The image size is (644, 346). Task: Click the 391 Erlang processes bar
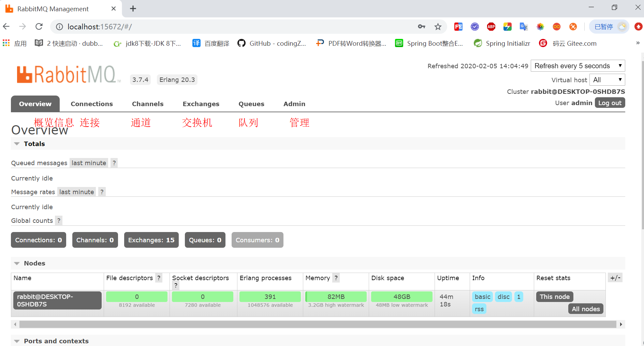pyautogui.click(x=270, y=297)
